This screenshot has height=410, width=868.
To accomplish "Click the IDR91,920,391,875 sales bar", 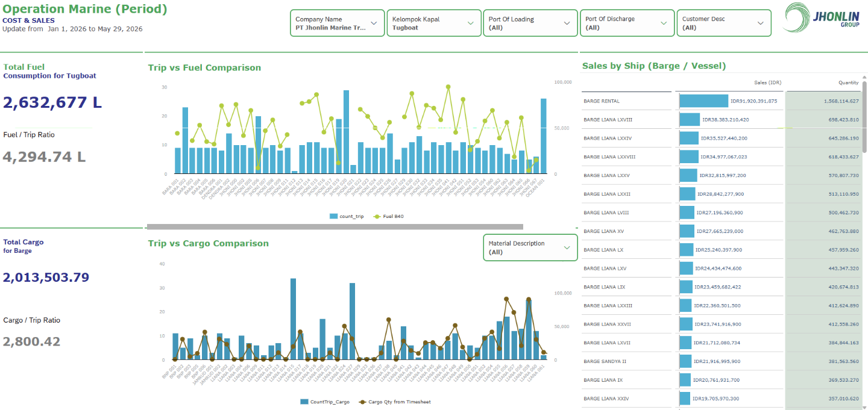I will pos(703,101).
